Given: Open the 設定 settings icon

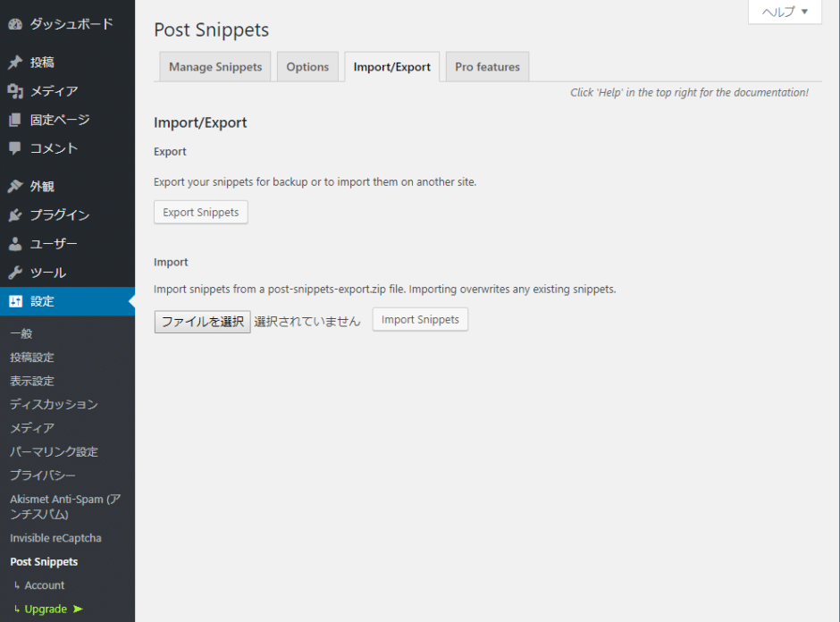Looking at the screenshot, I should tap(16, 301).
